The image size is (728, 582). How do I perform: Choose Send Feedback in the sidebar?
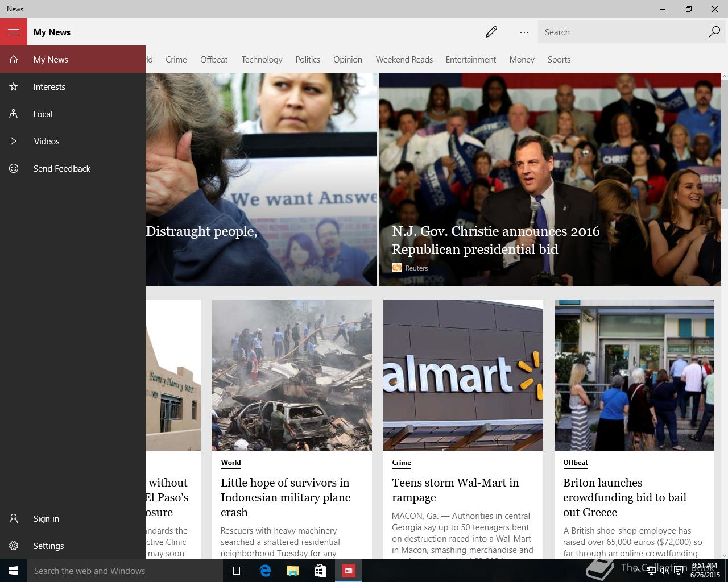tap(73, 168)
